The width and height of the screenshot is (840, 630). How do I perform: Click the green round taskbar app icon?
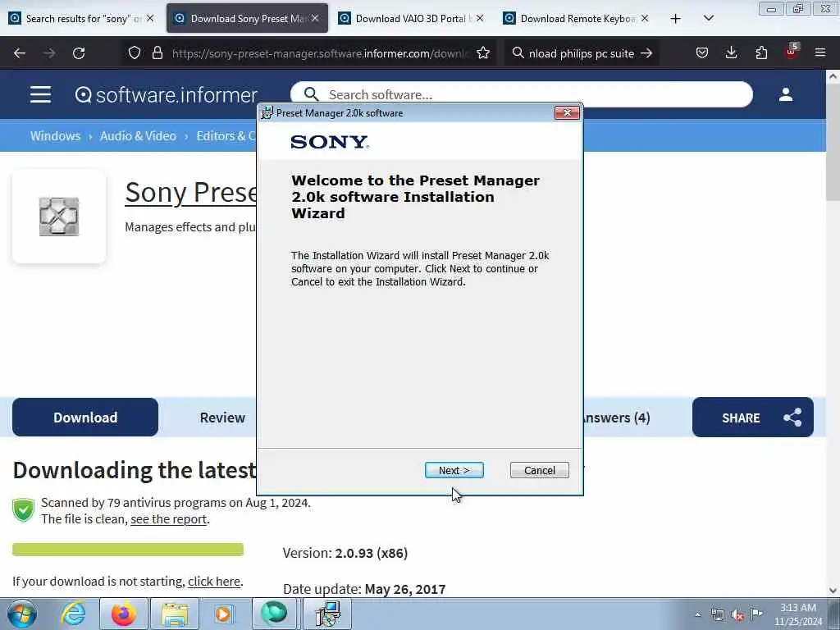tap(274, 614)
